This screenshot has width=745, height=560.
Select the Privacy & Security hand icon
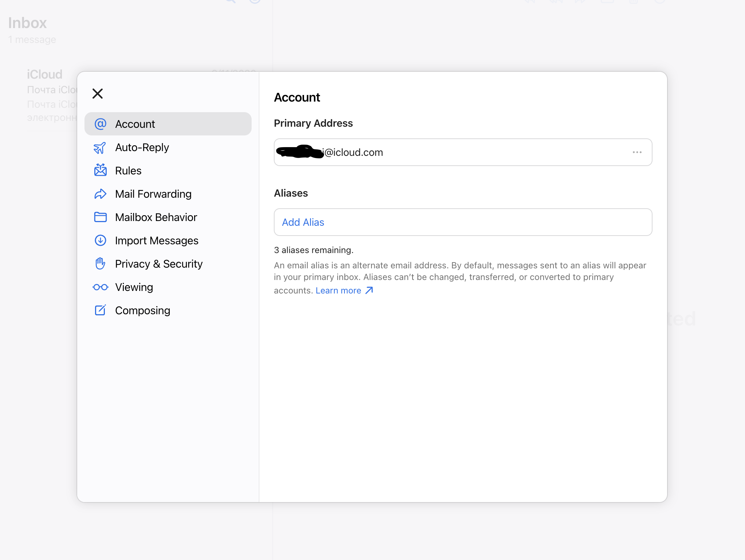[x=100, y=264]
